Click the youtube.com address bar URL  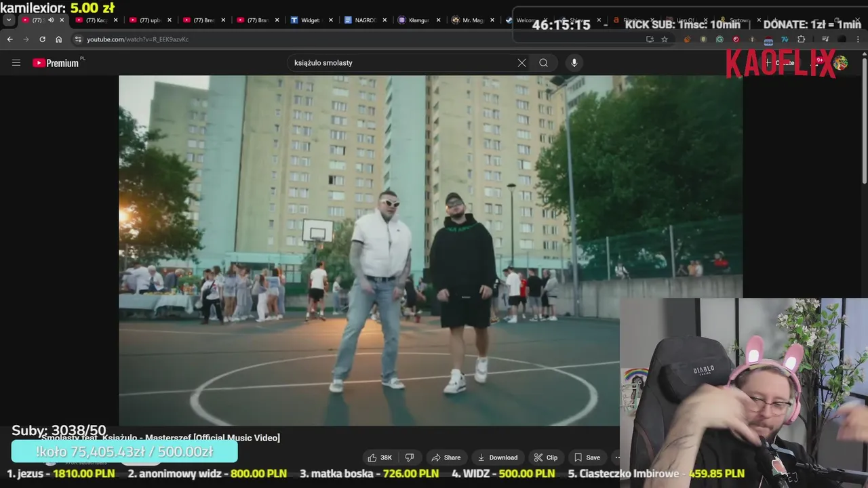[x=138, y=39]
